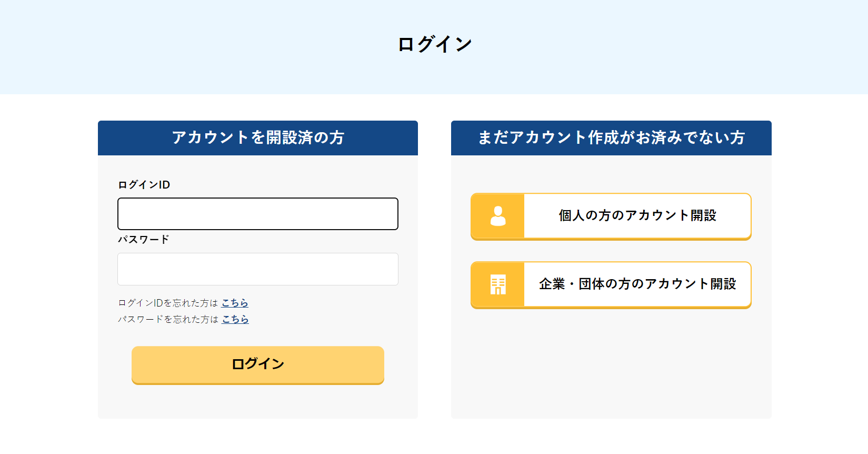Click empty space below the ログイン button
This screenshot has height=454, width=868.
(x=258, y=403)
